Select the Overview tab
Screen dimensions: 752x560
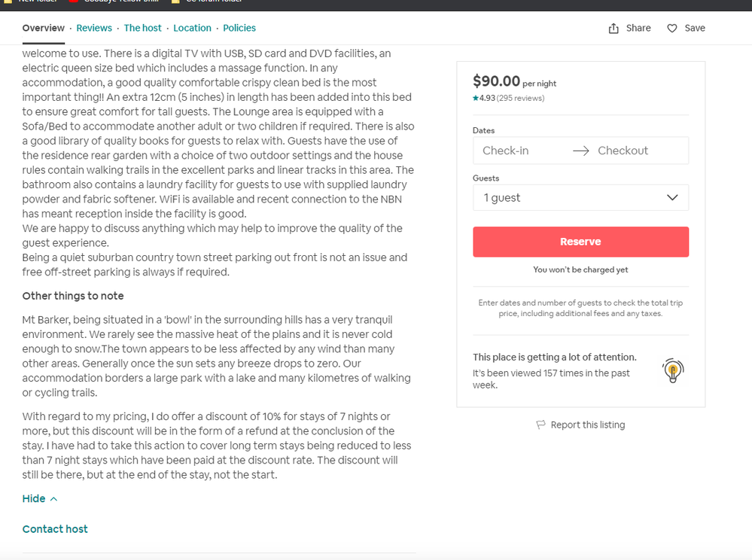coord(44,28)
